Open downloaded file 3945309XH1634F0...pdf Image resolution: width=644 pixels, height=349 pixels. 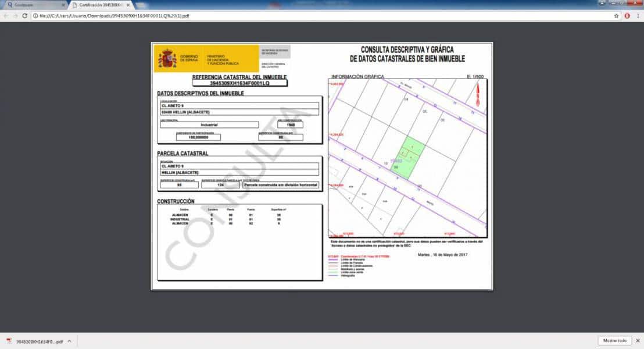click(x=40, y=341)
